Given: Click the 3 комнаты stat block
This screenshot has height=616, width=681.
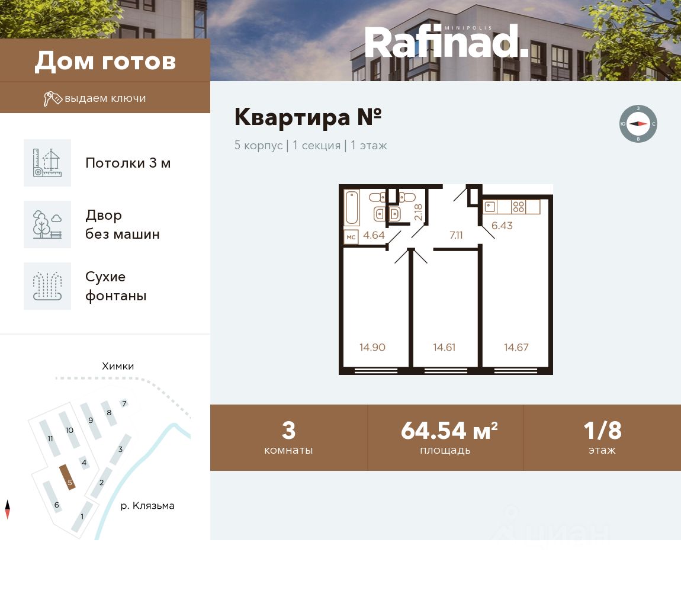Looking at the screenshot, I should pos(289,438).
